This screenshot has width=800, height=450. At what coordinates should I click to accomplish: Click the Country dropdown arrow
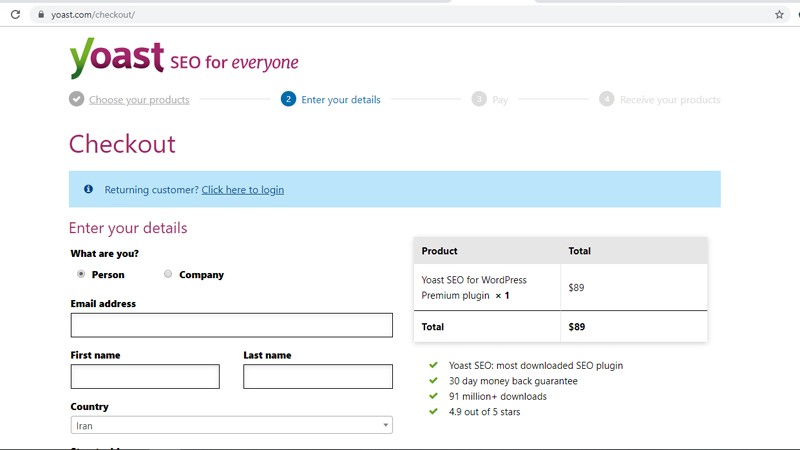click(x=385, y=426)
